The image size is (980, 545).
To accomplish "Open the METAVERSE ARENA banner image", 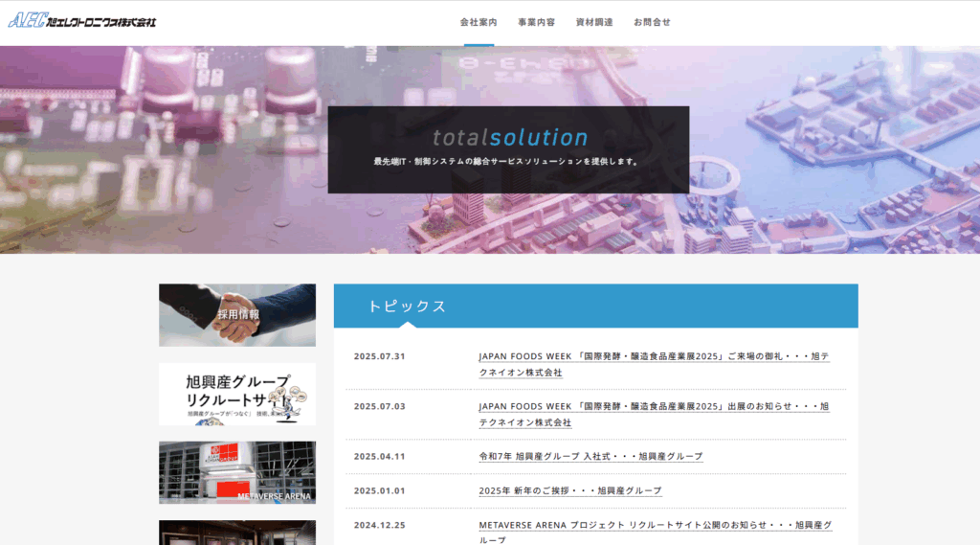I will tap(237, 472).
